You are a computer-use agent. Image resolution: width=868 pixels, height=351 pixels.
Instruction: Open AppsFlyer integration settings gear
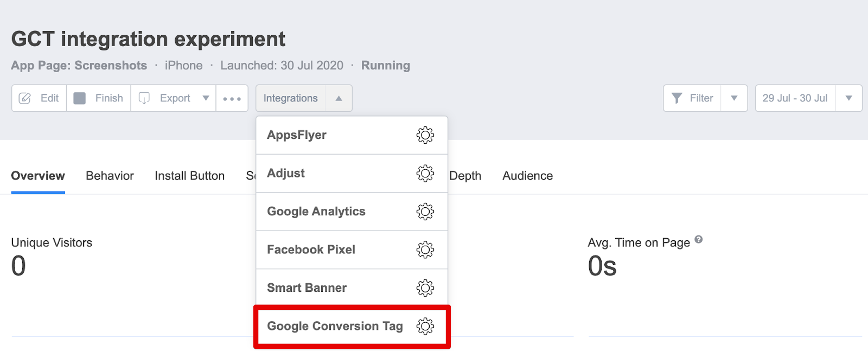425,135
